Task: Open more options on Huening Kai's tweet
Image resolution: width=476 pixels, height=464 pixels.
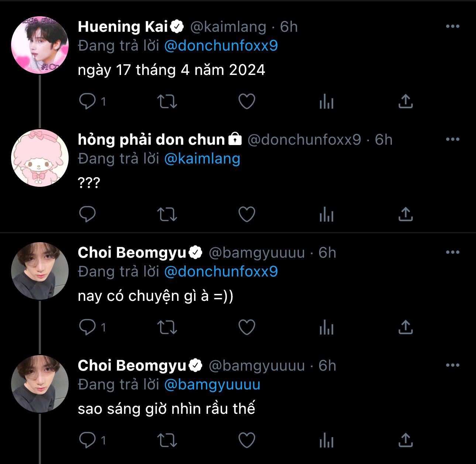Action: click(x=452, y=27)
